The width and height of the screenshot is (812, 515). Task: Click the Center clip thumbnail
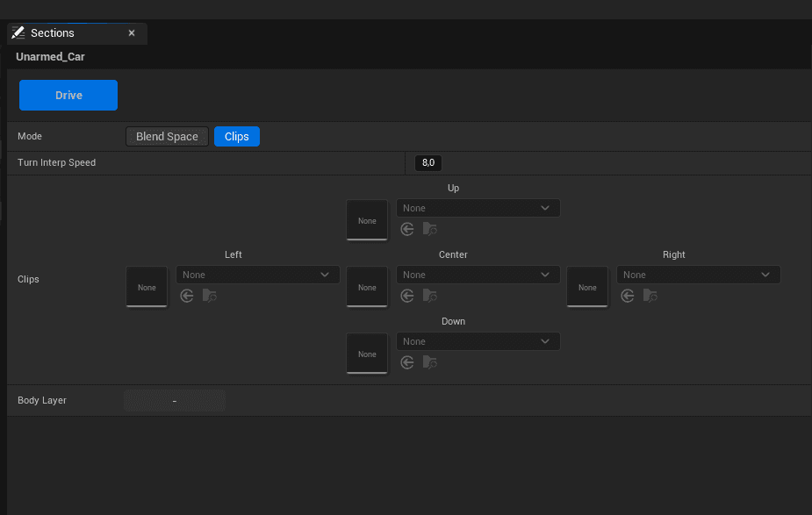(x=367, y=287)
